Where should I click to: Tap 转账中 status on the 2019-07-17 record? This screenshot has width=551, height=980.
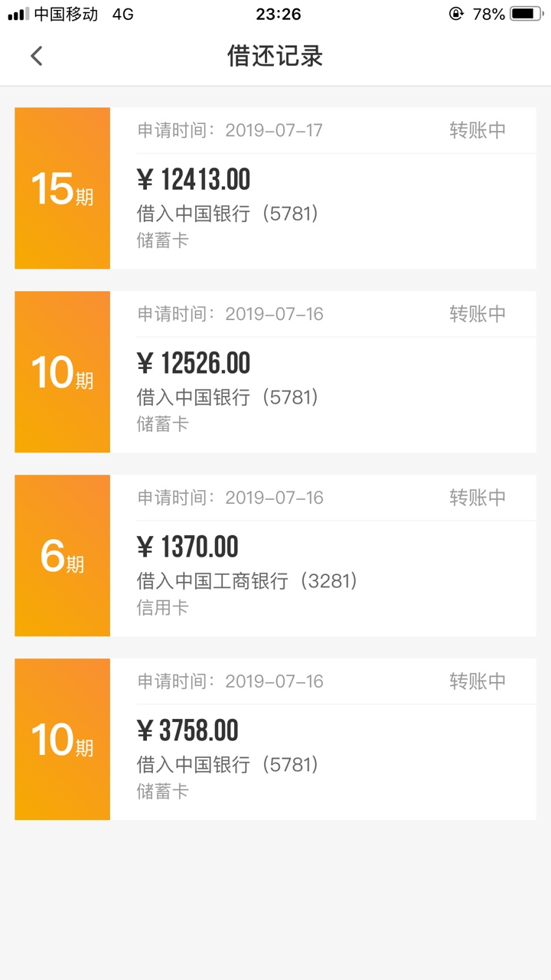[478, 130]
